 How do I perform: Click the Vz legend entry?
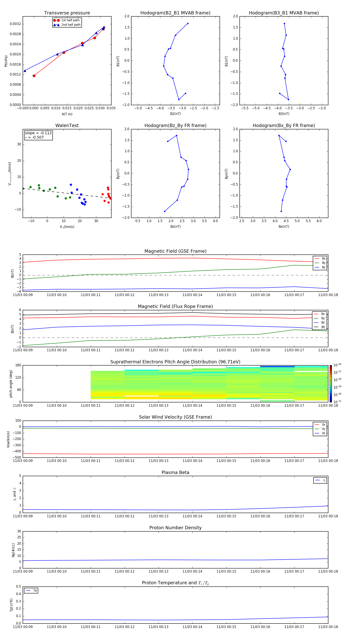pos(320,433)
